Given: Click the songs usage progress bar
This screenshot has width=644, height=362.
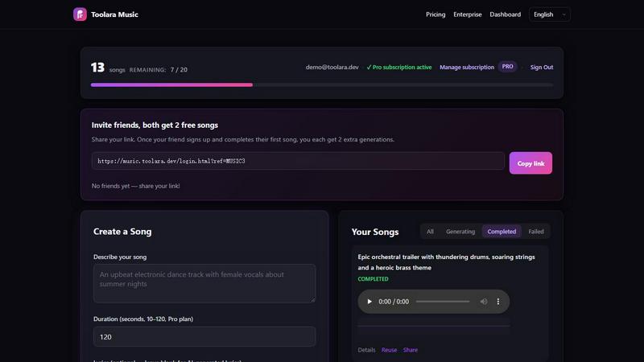Looking at the screenshot, I should (322, 85).
